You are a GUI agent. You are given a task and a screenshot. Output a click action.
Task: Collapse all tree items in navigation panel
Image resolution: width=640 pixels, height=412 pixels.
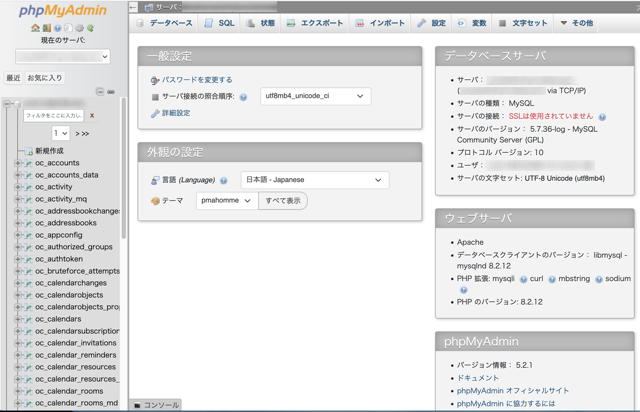(x=99, y=91)
